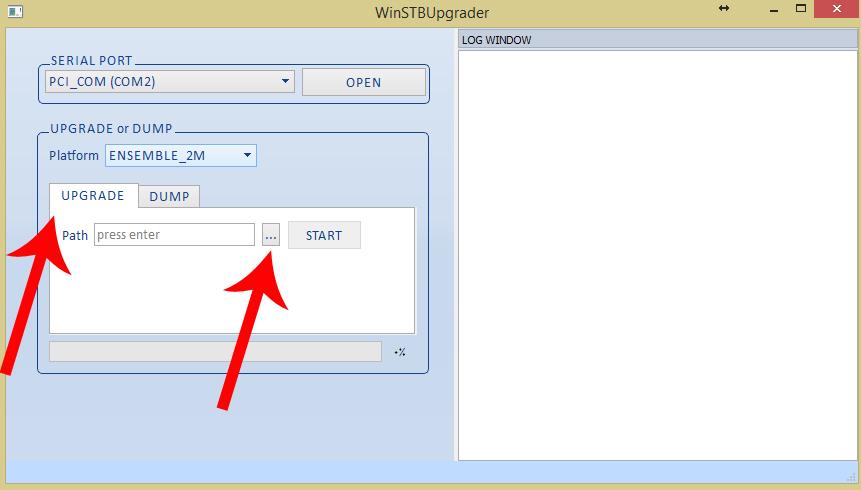This screenshot has width=861, height=490.
Task: Maximize the WinSTBUpgrader window
Action: [801, 8]
